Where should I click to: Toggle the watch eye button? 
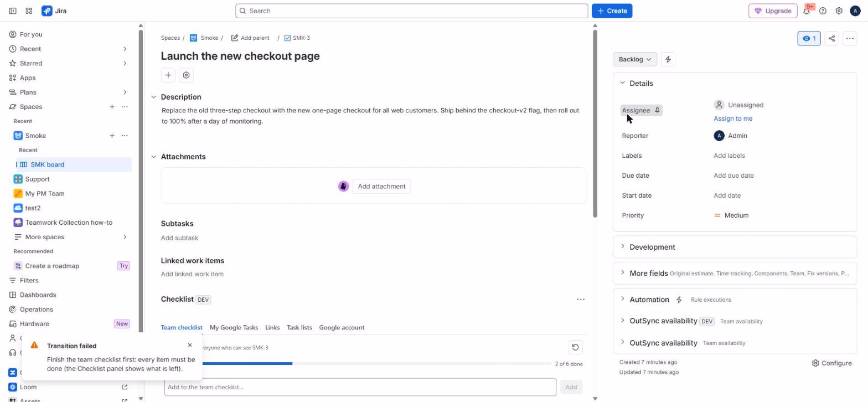(x=809, y=38)
